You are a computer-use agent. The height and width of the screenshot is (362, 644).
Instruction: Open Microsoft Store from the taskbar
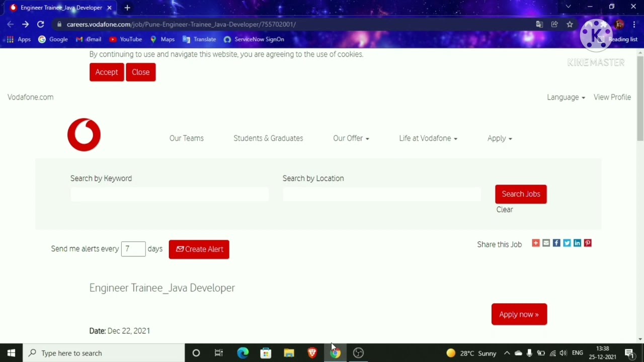pos(266,353)
